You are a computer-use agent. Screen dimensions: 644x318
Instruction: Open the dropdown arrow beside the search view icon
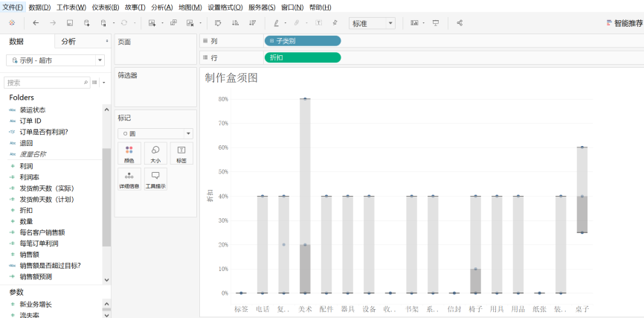103,83
